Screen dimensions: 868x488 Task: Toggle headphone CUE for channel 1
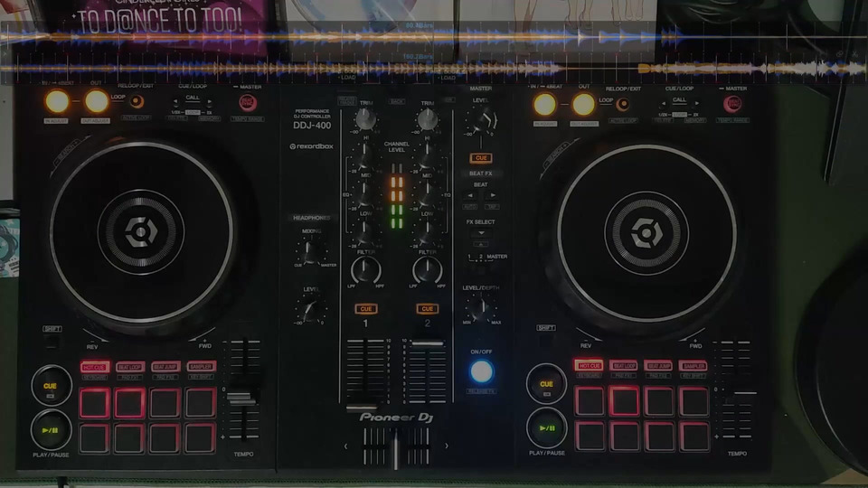point(366,309)
